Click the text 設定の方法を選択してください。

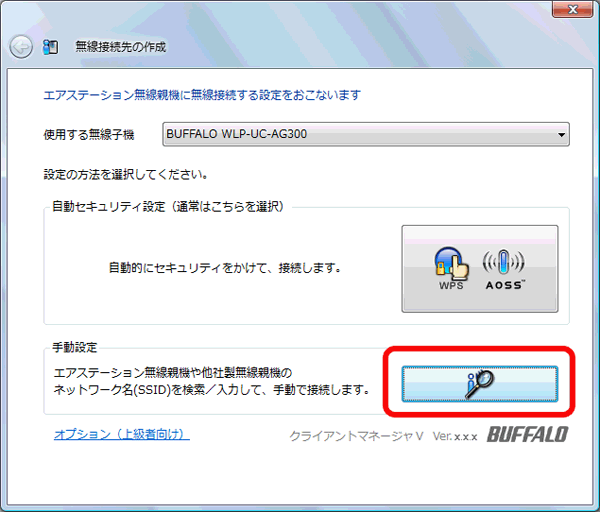point(126,175)
